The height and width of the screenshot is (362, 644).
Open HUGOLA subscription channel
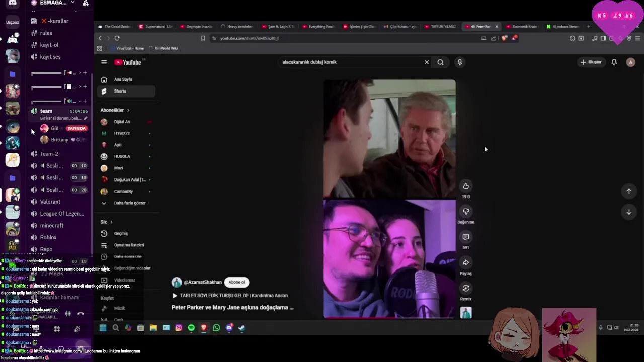point(126,156)
